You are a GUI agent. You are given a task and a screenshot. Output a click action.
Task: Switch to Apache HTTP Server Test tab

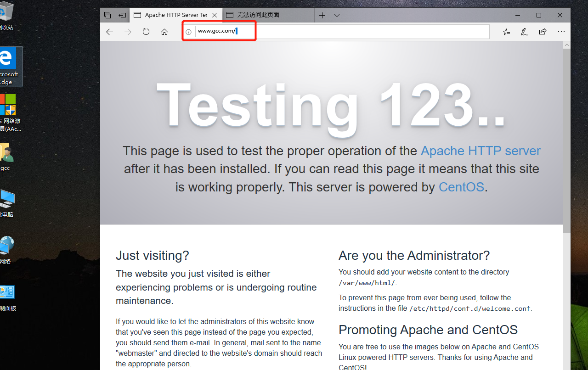(175, 15)
